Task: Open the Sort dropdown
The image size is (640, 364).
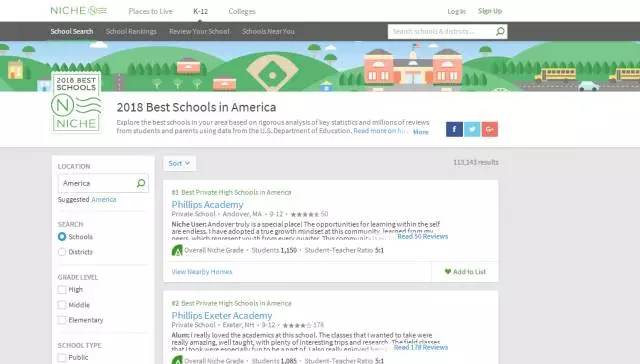Action: coord(180,163)
